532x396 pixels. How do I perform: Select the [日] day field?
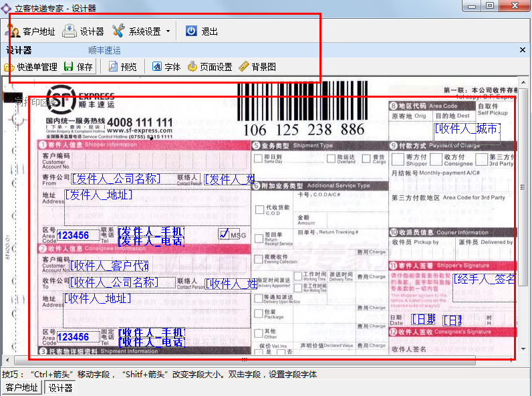click(452, 320)
